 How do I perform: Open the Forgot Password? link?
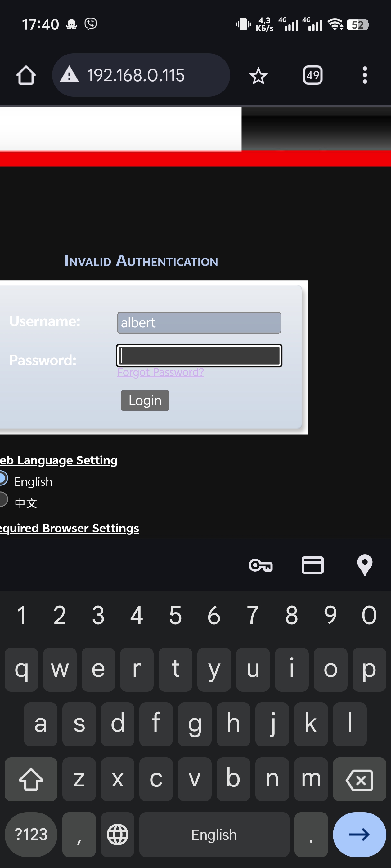tap(160, 372)
